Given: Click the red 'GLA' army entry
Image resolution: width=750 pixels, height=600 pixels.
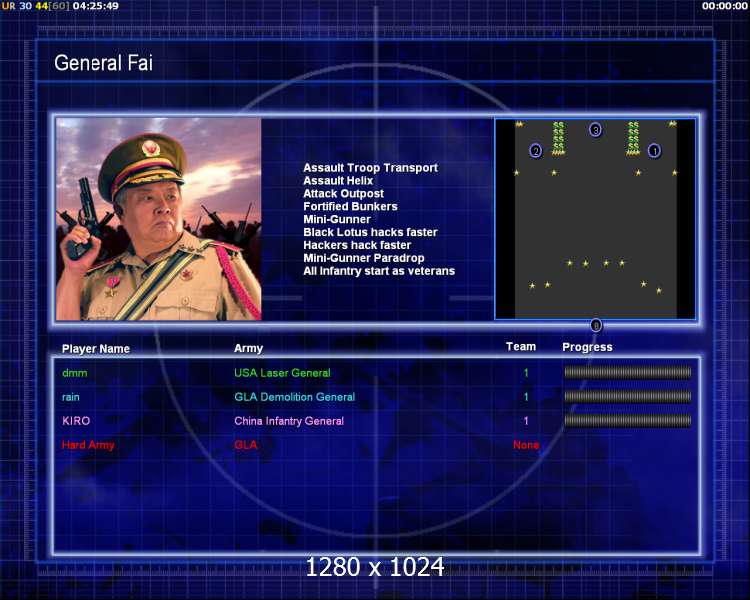Looking at the screenshot, I should pyautogui.click(x=245, y=444).
